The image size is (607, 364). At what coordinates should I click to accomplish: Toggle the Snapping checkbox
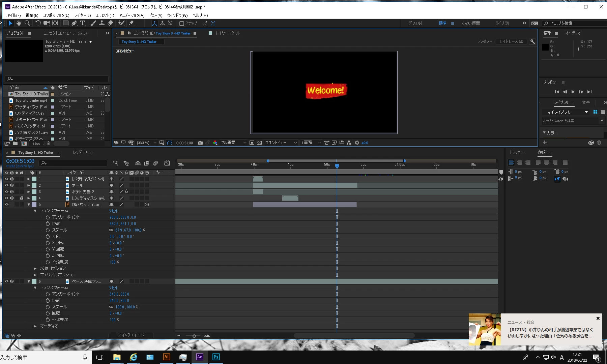[x=182, y=23]
